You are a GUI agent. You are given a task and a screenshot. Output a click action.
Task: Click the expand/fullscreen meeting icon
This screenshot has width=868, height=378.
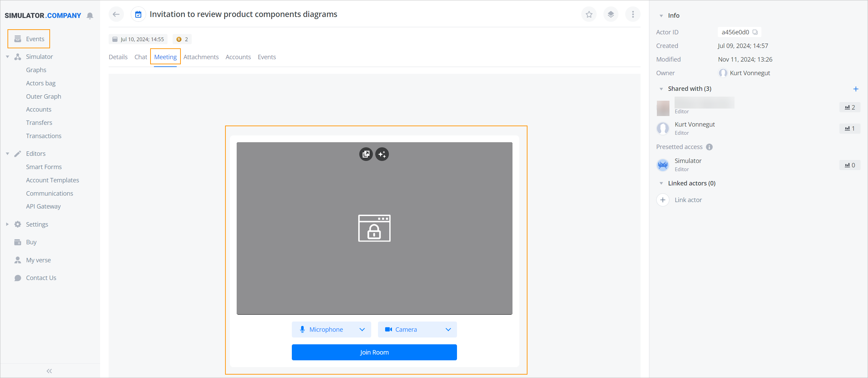point(366,154)
